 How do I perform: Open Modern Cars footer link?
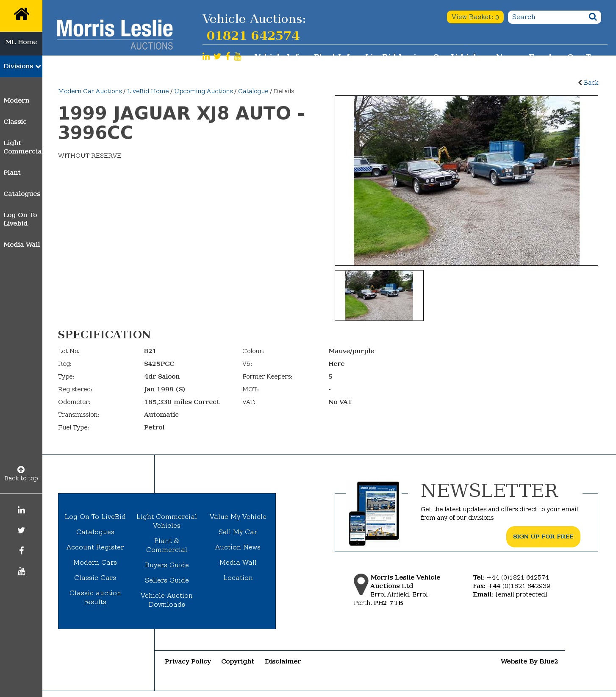pyautogui.click(x=95, y=563)
